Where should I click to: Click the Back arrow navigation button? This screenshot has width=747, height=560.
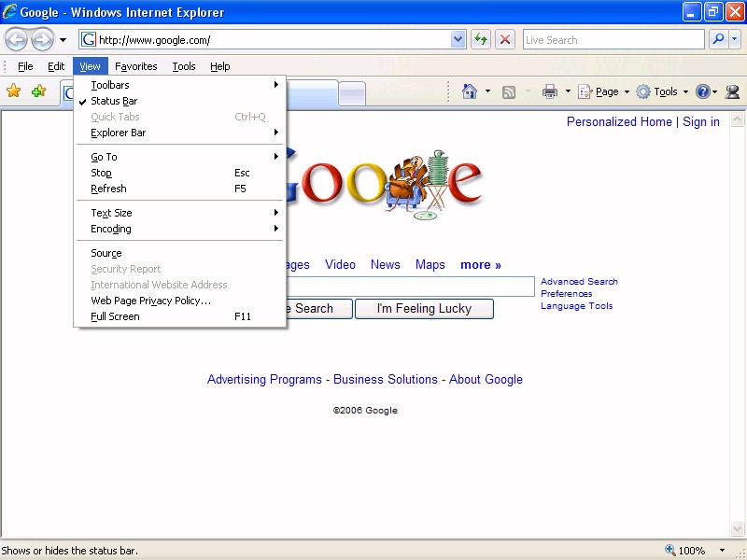point(16,39)
